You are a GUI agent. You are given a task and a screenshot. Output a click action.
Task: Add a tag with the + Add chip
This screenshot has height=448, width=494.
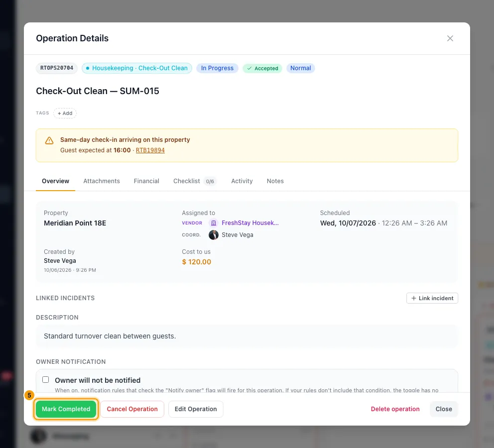65,113
